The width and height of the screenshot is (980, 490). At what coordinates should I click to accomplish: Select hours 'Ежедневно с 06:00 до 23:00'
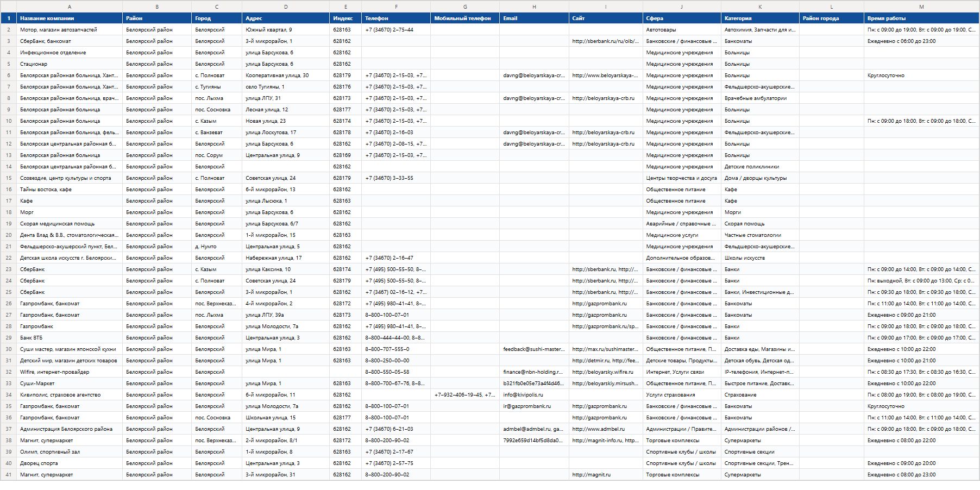pyautogui.click(x=921, y=41)
